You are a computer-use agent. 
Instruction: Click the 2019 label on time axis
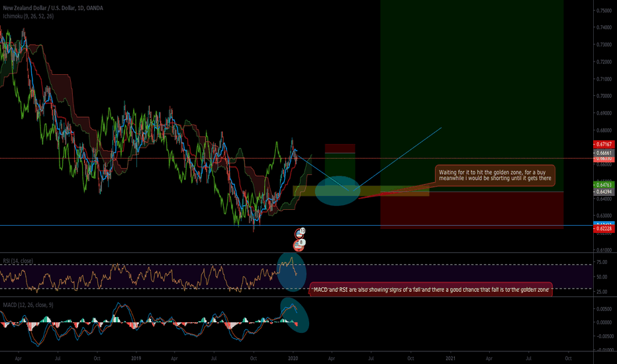(136, 357)
